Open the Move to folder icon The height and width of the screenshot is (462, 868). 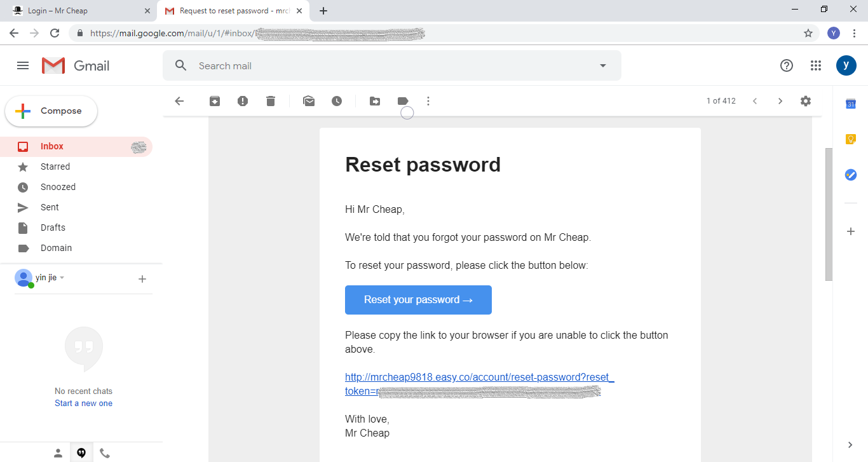point(375,101)
